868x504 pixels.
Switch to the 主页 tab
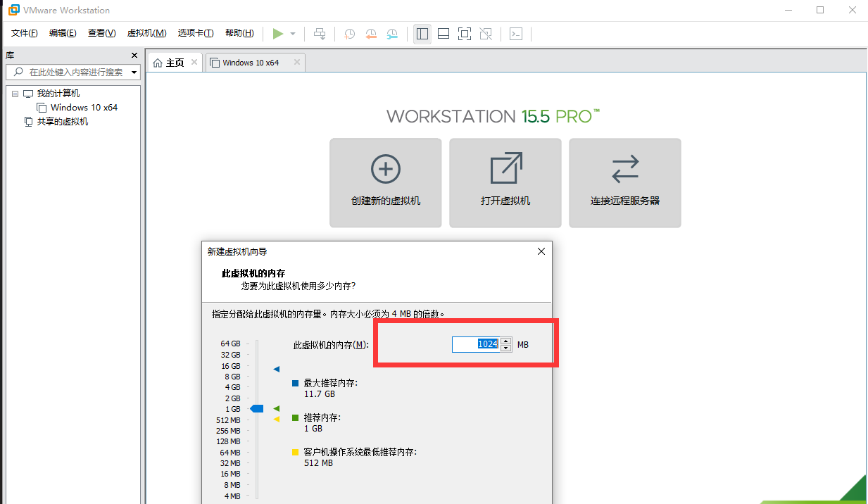[175, 63]
